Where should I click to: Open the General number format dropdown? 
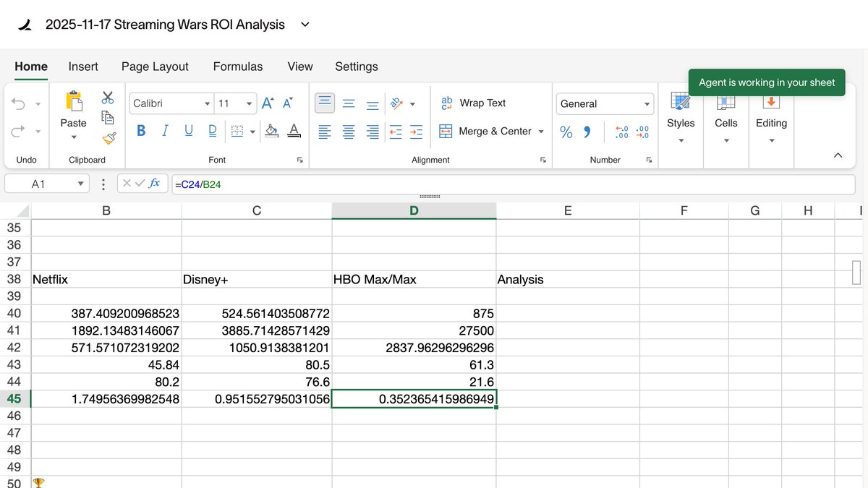coord(605,103)
